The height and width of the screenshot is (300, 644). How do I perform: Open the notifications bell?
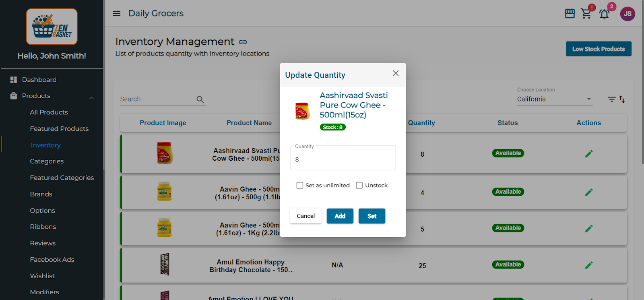click(604, 14)
